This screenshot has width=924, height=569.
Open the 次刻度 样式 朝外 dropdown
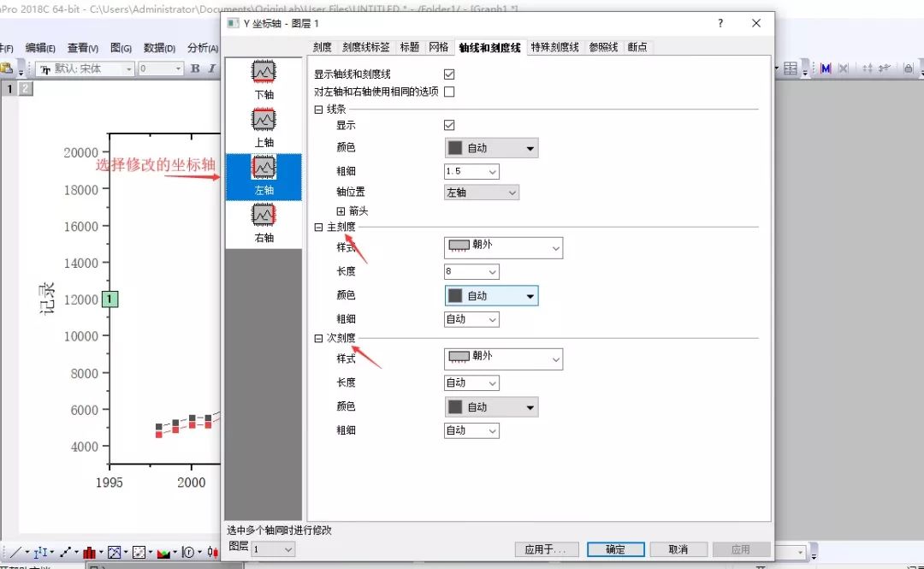503,359
